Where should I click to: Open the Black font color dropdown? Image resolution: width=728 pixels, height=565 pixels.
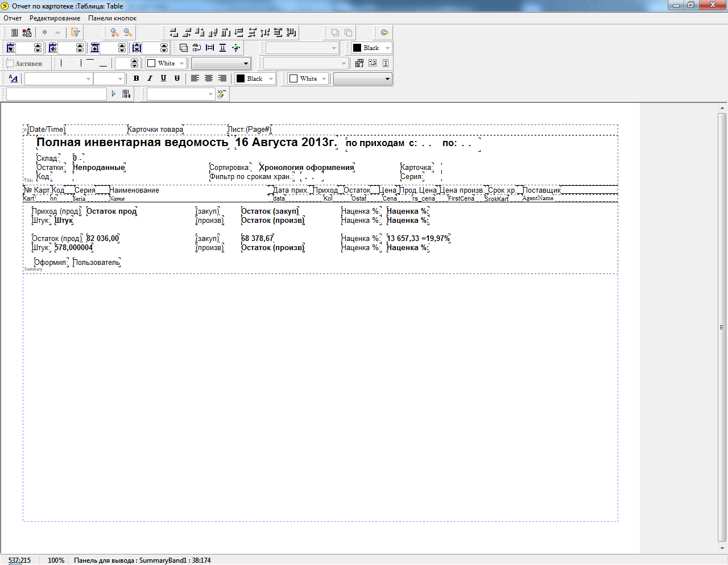[x=271, y=78]
